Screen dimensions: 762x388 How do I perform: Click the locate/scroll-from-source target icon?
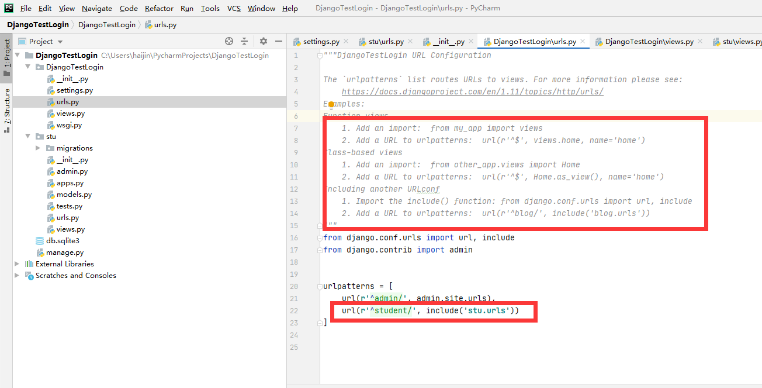(229, 41)
